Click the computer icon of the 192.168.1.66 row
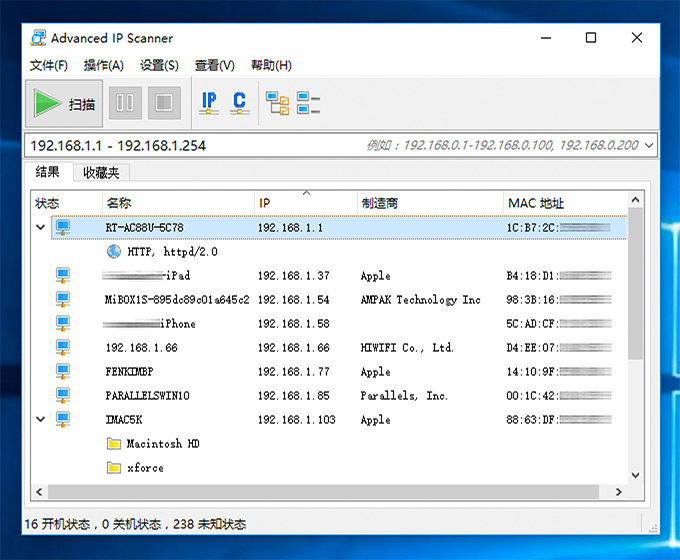Image resolution: width=680 pixels, height=560 pixels. [63, 347]
